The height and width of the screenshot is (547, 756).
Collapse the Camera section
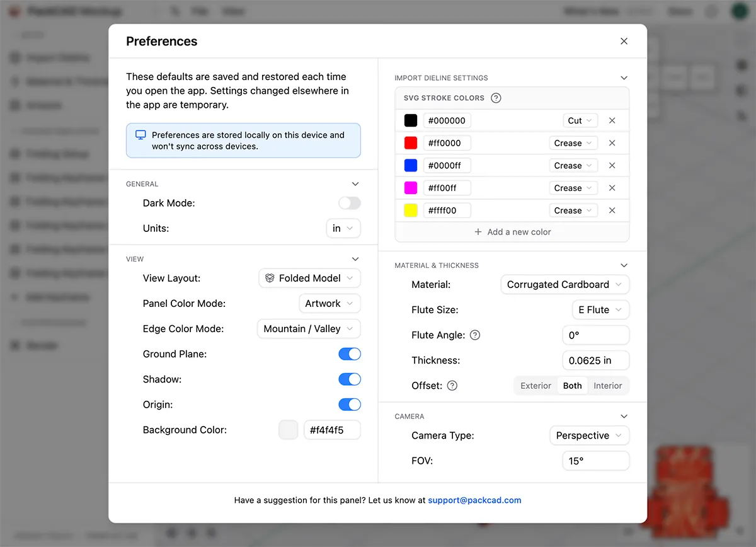click(x=624, y=417)
